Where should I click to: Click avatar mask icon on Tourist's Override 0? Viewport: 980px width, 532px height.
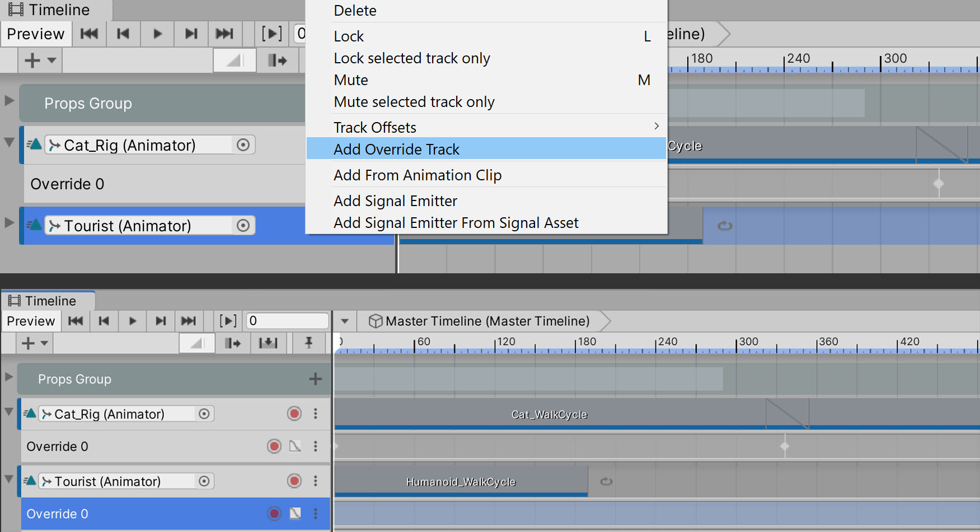pyautogui.click(x=296, y=514)
